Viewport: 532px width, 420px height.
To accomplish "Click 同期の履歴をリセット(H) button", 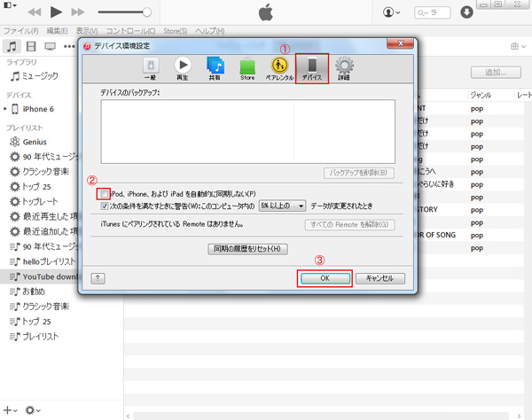I will (247, 249).
